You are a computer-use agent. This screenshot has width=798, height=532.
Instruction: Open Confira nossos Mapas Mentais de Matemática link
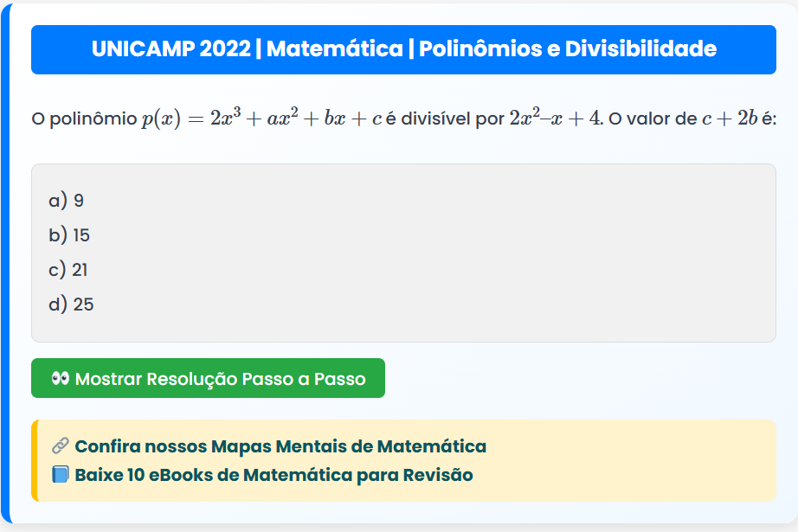click(x=280, y=446)
